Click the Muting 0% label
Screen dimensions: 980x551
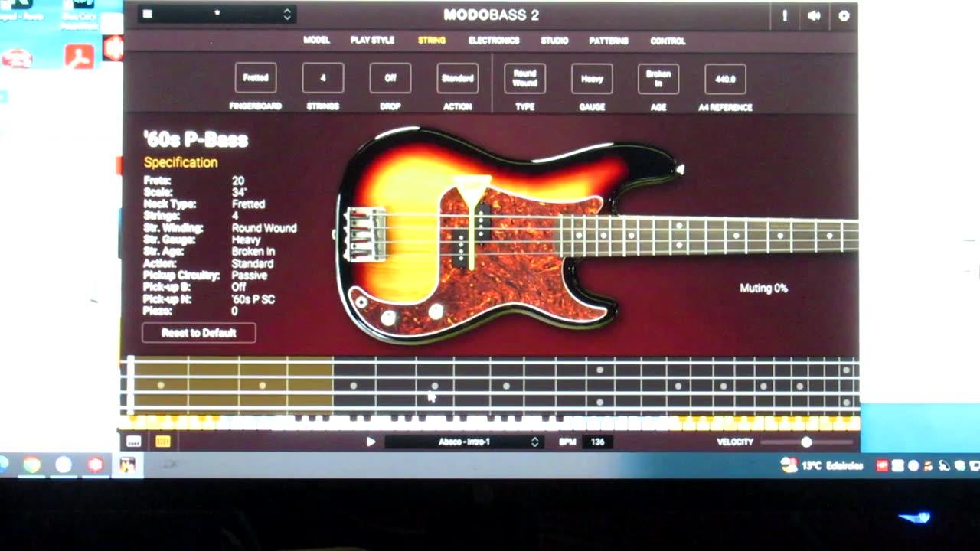(763, 289)
